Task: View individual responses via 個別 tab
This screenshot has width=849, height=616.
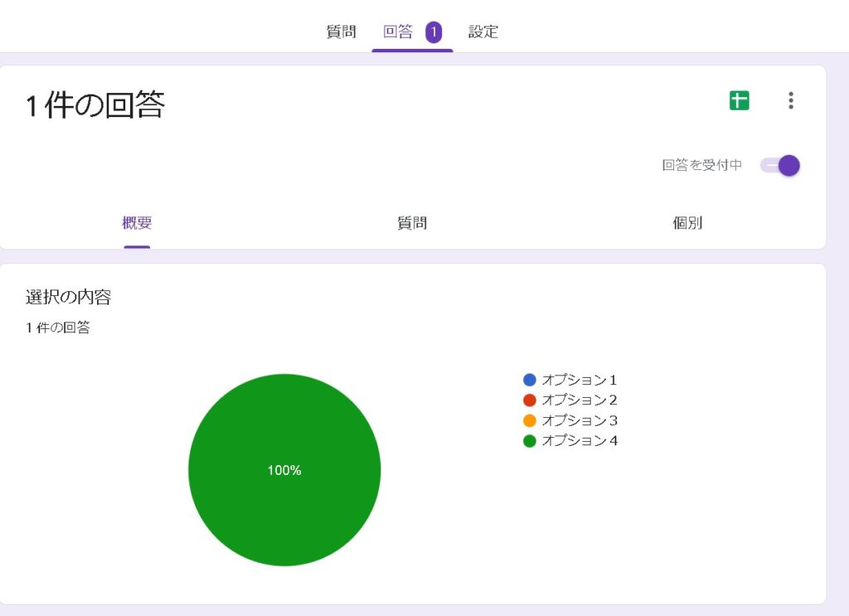Action: click(687, 223)
